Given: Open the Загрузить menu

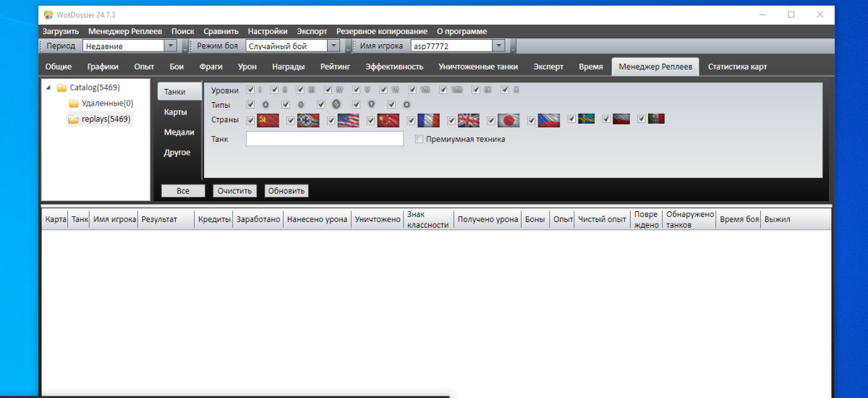Looking at the screenshot, I should tap(61, 31).
